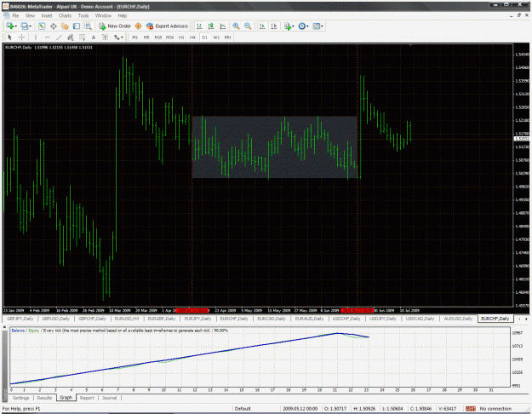The height and width of the screenshot is (414, 532).
Task: Switch to the EURUSD,H4 chart tab
Action: point(127,319)
